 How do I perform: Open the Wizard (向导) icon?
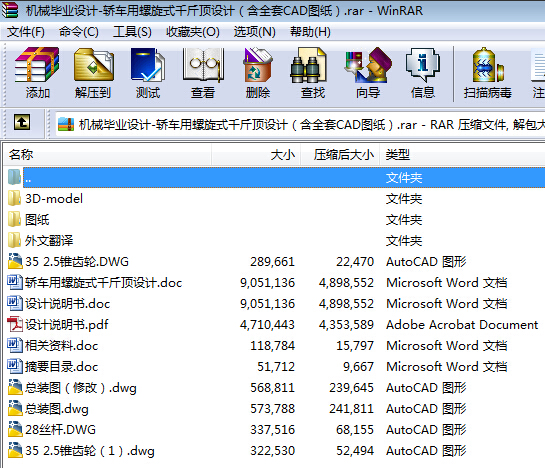pos(368,65)
